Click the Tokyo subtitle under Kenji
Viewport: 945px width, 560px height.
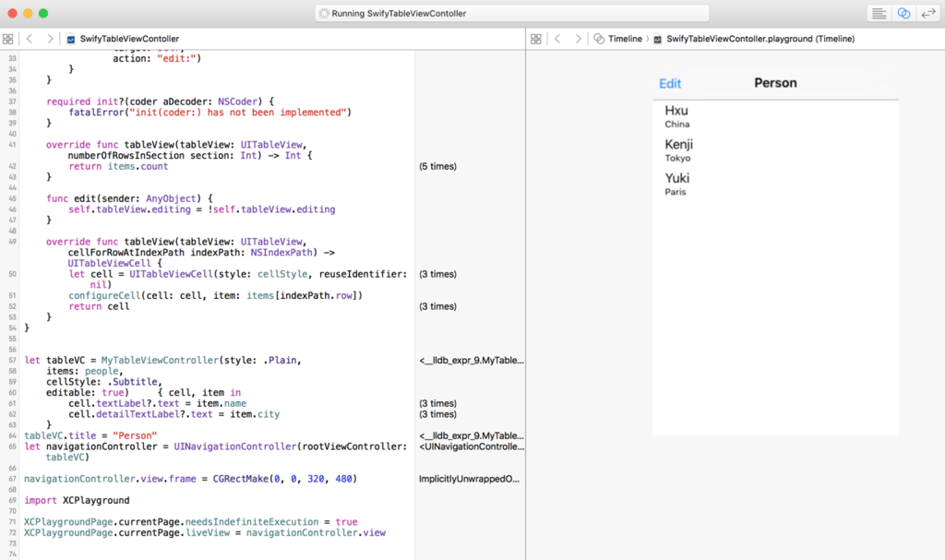tap(677, 158)
